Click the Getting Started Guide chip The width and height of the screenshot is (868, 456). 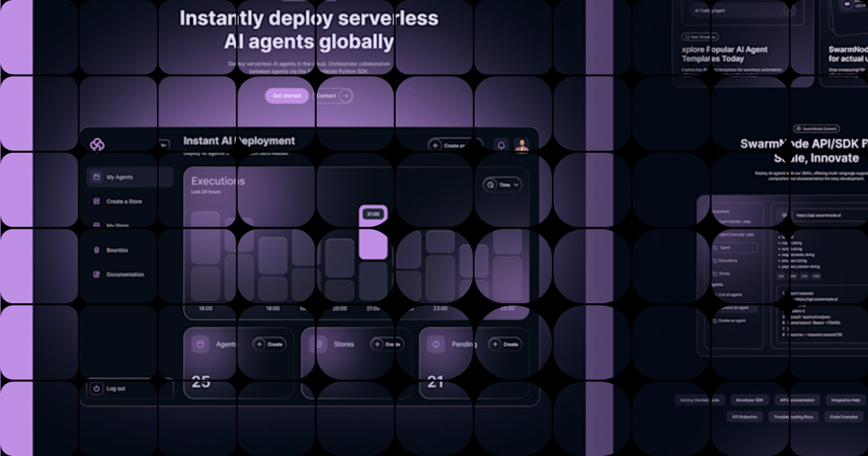pos(699,400)
